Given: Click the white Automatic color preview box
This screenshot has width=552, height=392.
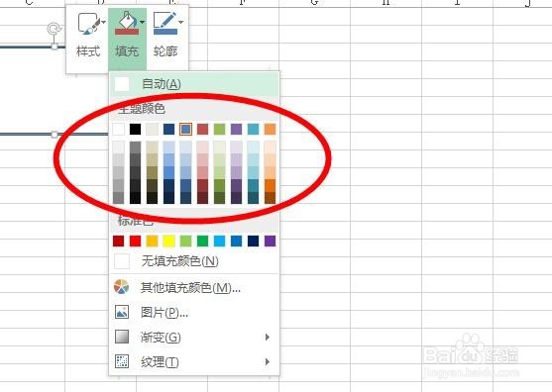Looking at the screenshot, I should point(122,84).
